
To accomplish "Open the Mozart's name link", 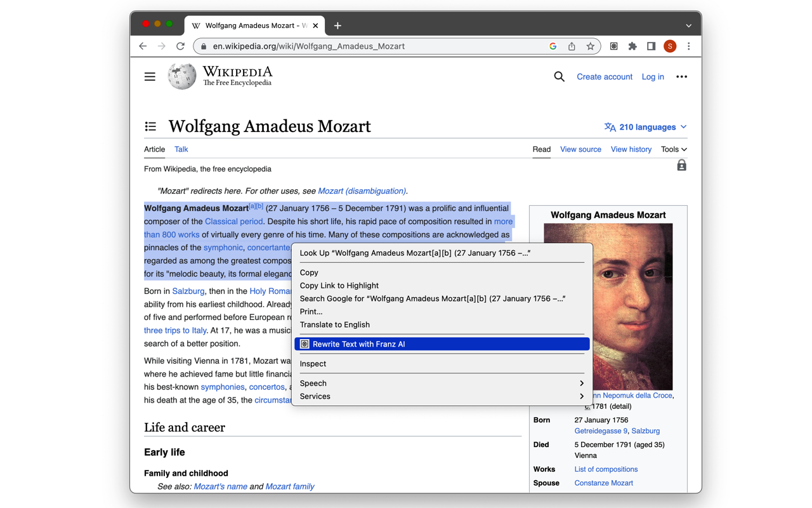I will (220, 486).
